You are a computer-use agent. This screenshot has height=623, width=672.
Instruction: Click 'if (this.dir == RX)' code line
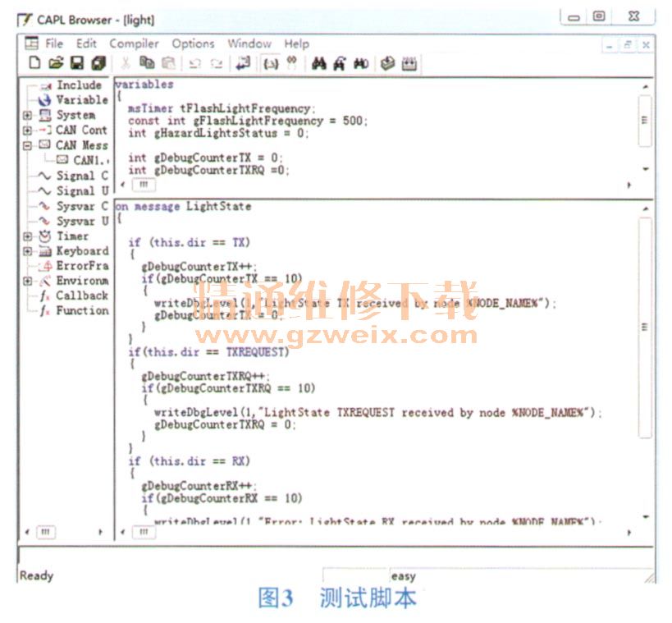click(189, 461)
